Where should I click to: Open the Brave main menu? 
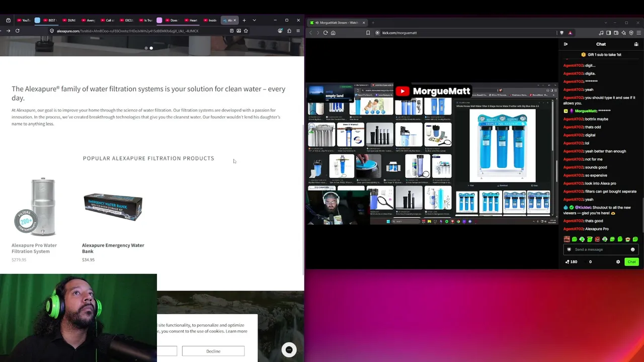pyautogui.click(x=638, y=33)
